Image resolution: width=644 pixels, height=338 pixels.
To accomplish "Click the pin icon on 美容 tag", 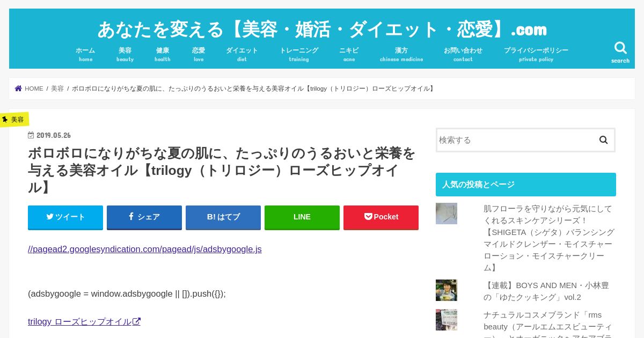I will (x=5, y=119).
